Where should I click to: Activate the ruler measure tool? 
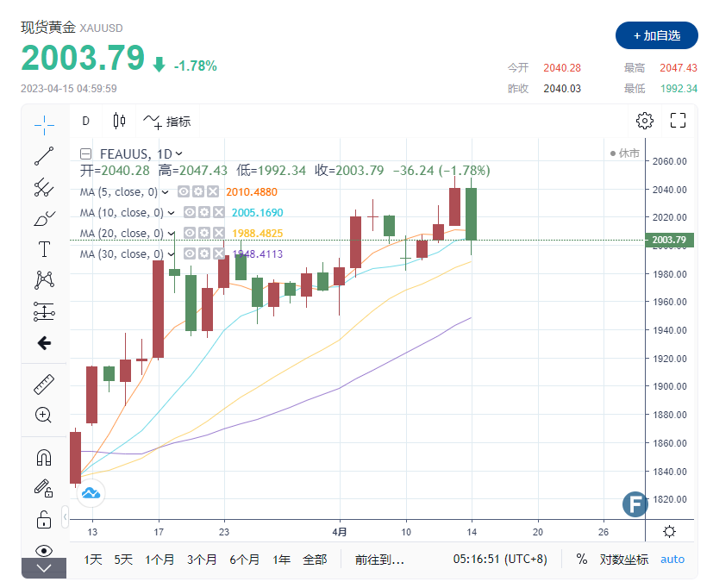[44, 384]
